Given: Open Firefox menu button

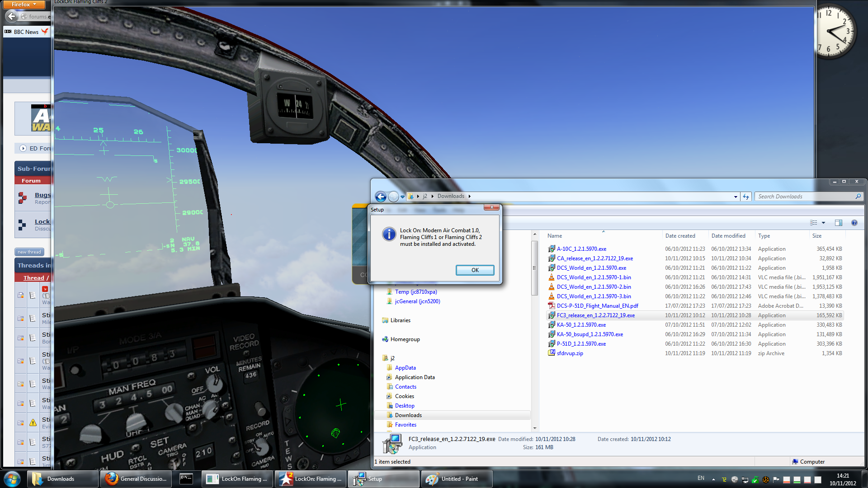Looking at the screenshot, I should (x=24, y=5).
